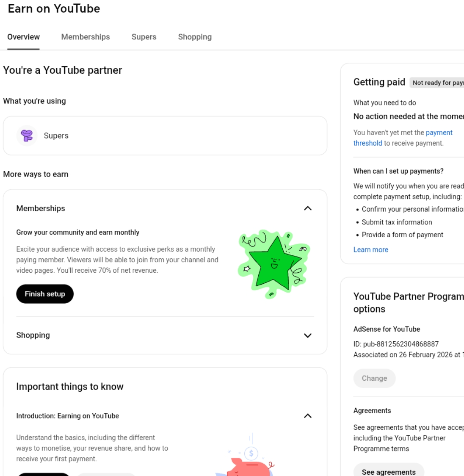464x476 pixels.
Task: Click the purple Supers icon
Action: pyautogui.click(x=27, y=136)
